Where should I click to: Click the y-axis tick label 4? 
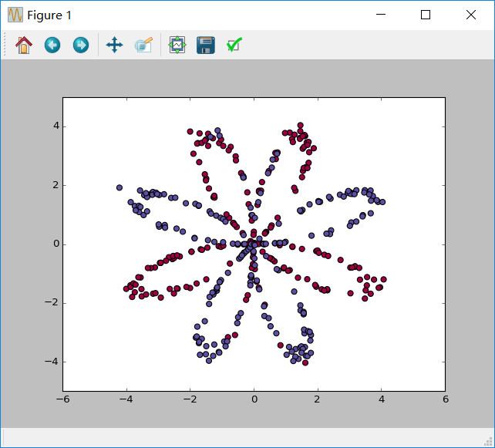(x=54, y=126)
